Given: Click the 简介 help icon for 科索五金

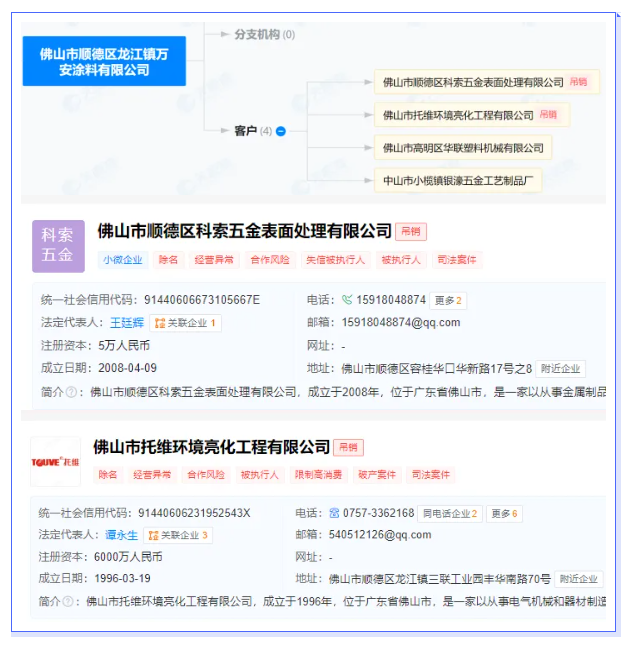Looking at the screenshot, I should pyautogui.click(x=71, y=392).
